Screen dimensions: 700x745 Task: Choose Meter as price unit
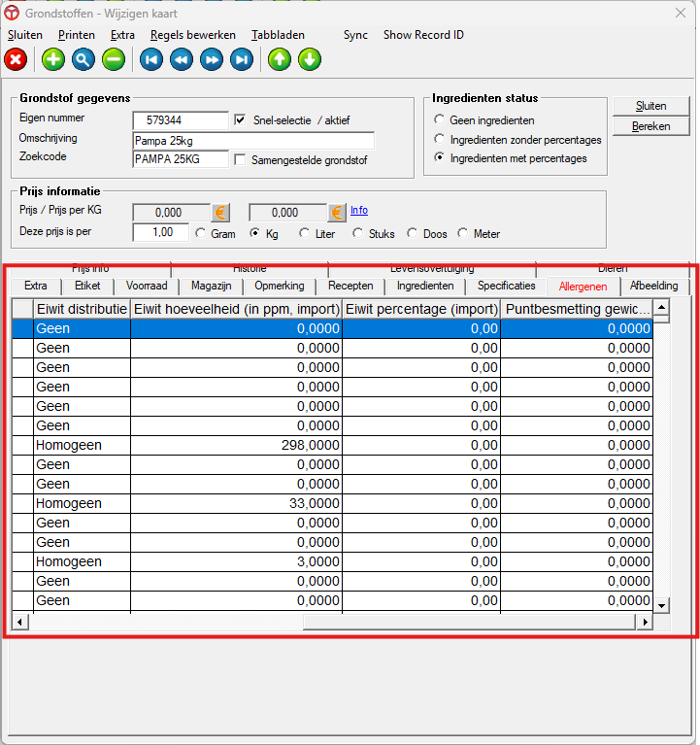pos(462,233)
